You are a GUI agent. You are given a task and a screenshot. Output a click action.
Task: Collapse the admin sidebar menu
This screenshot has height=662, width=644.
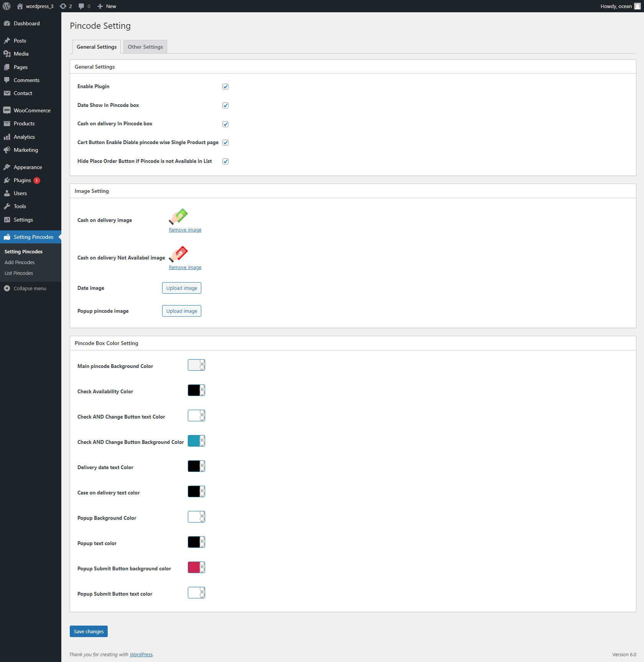point(29,288)
